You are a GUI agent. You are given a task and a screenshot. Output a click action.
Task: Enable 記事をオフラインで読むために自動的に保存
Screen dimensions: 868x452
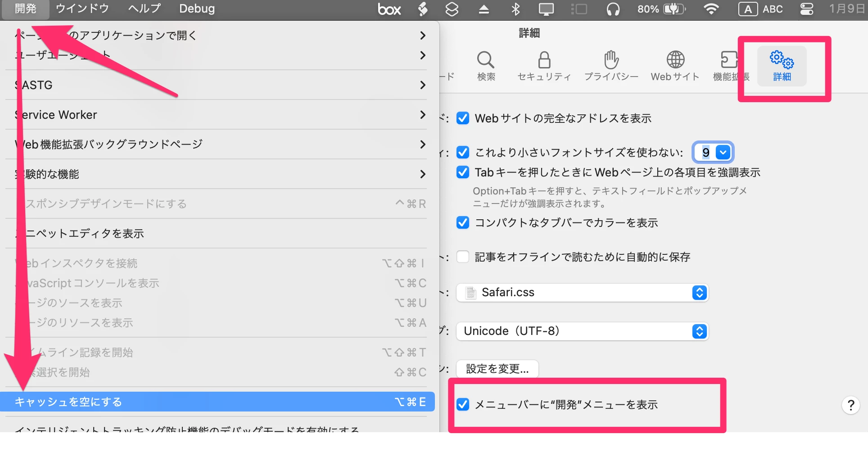click(463, 257)
